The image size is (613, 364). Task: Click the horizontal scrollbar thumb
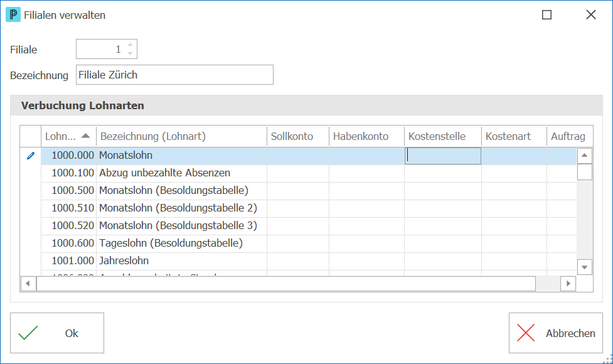(285, 284)
